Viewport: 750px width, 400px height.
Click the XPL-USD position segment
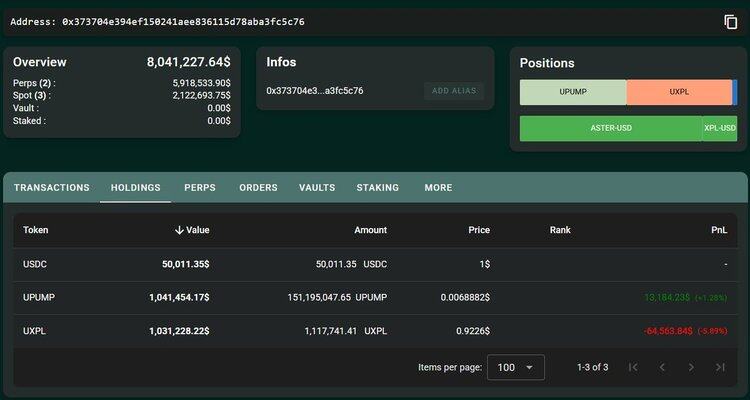pos(719,128)
